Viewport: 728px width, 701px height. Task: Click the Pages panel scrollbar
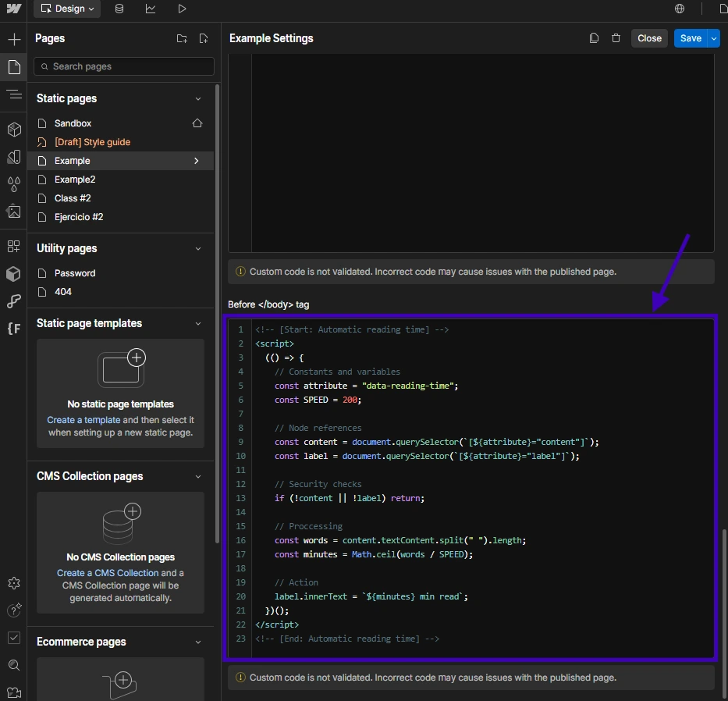point(217,314)
